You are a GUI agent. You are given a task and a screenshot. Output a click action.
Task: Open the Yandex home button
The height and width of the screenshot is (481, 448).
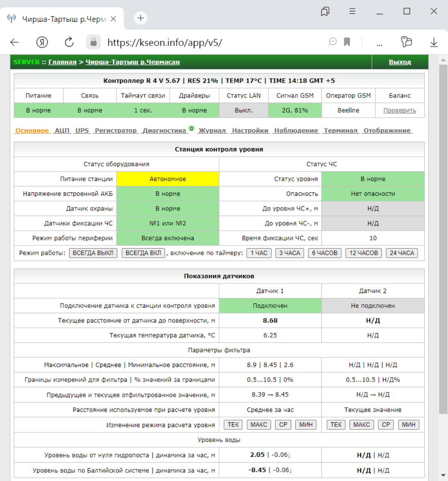pyautogui.click(x=42, y=42)
